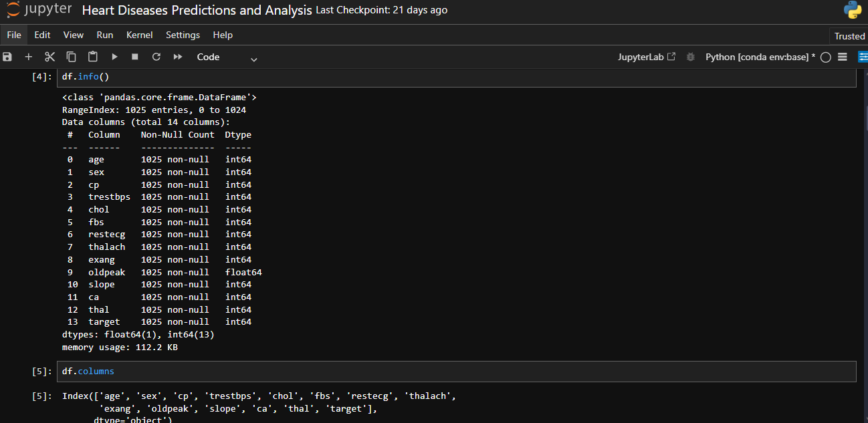Open the Settings menu
Screen dimensions: 868x423
(183, 35)
